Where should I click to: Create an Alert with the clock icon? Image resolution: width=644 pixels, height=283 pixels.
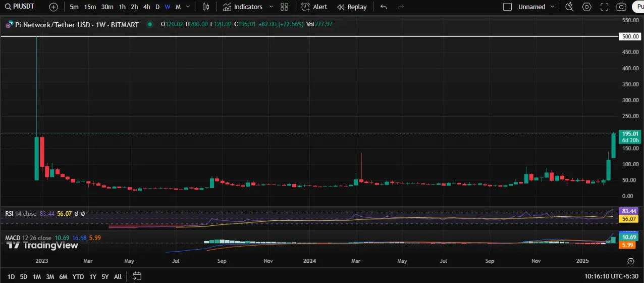pos(314,7)
